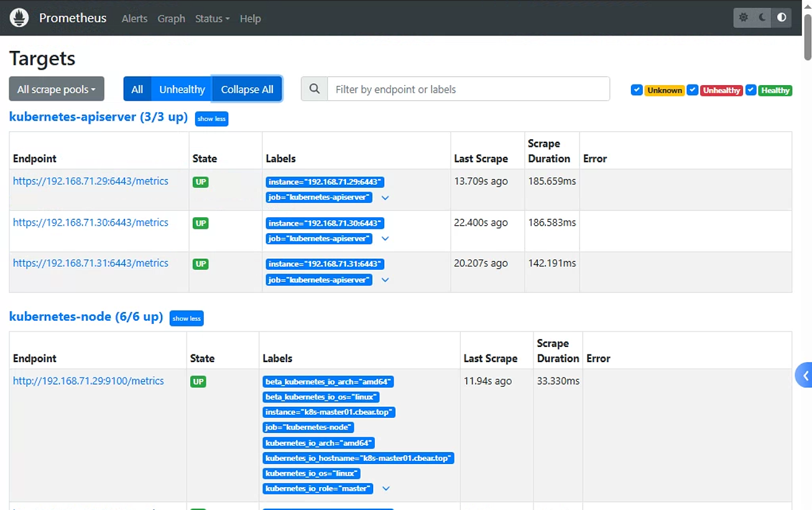Collapse kubernetes-apiserver with show less
Image resolution: width=812 pixels, height=510 pixels.
click(x=211, y=119)
